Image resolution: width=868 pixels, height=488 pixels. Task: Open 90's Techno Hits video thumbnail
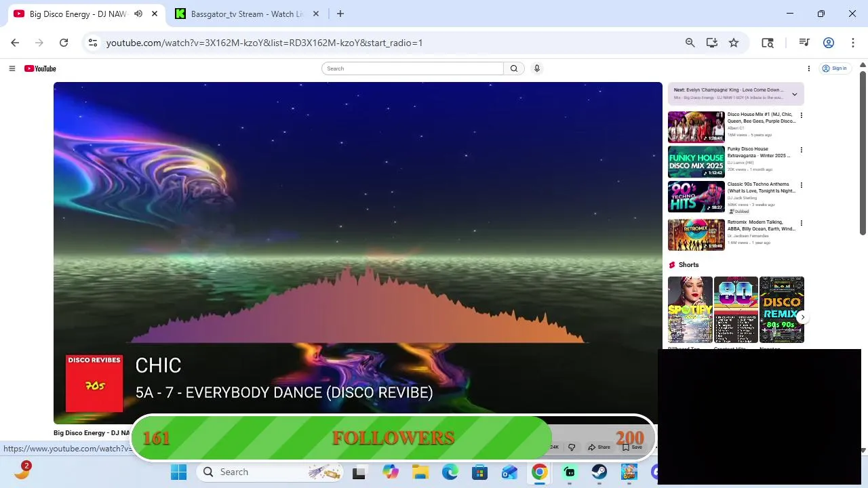point(696,197)
